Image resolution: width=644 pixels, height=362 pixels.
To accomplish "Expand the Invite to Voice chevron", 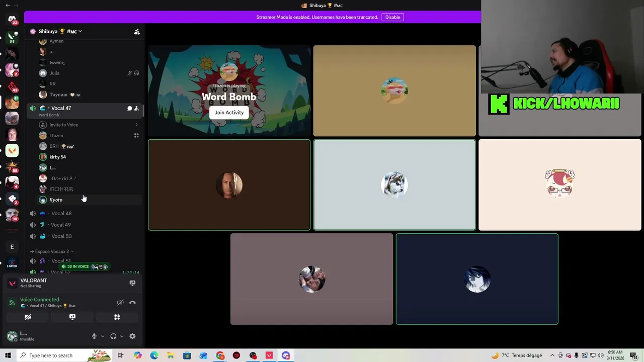I will click(136, 125).
